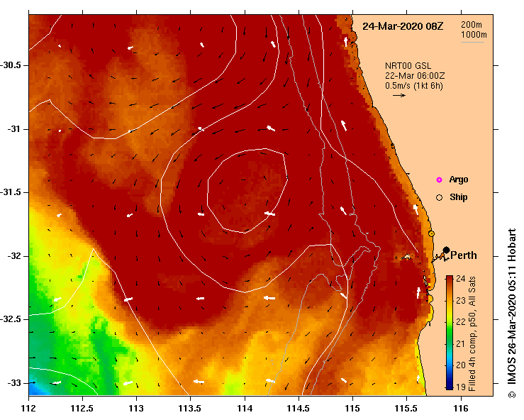Click the 0.5m/s reference velocity arrow
Screen dimensions: 524x420
pos(399,95)
